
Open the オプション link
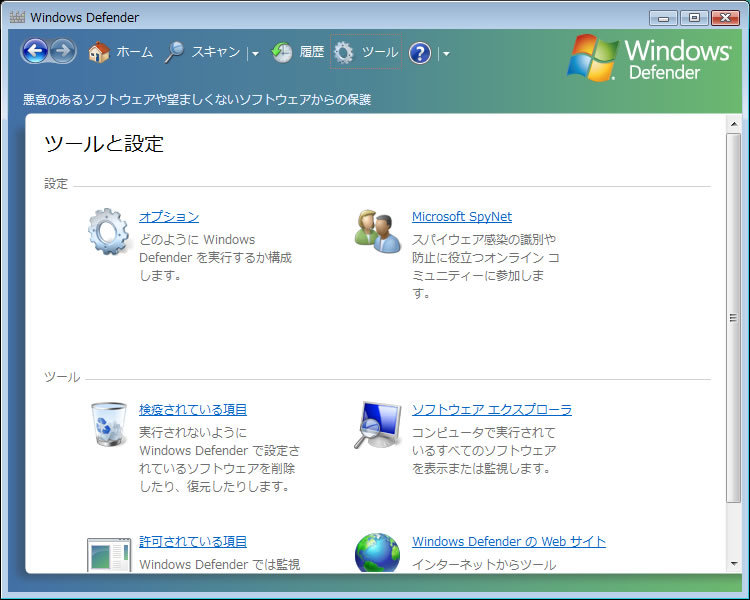click(169, 217)
